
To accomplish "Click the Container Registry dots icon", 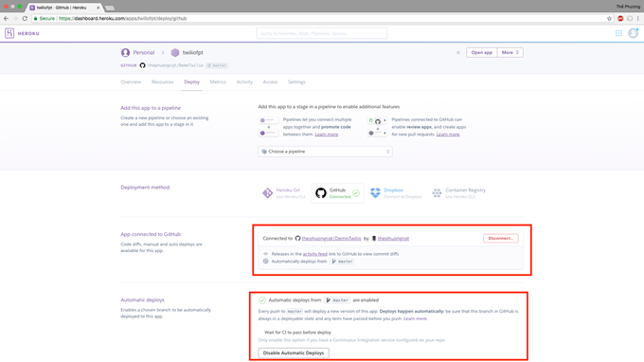I will tap(437, 192).
